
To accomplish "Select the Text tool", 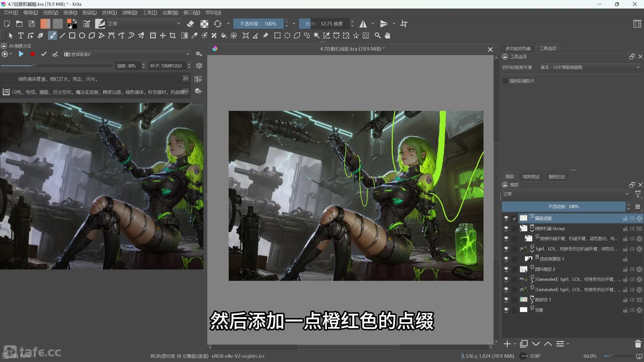I will [21, 36].
